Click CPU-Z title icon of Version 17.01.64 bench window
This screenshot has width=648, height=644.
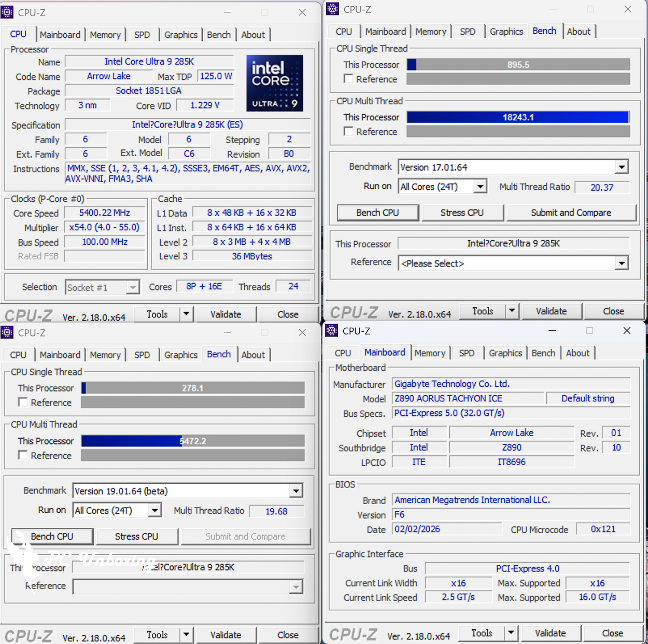pos(332,9)
